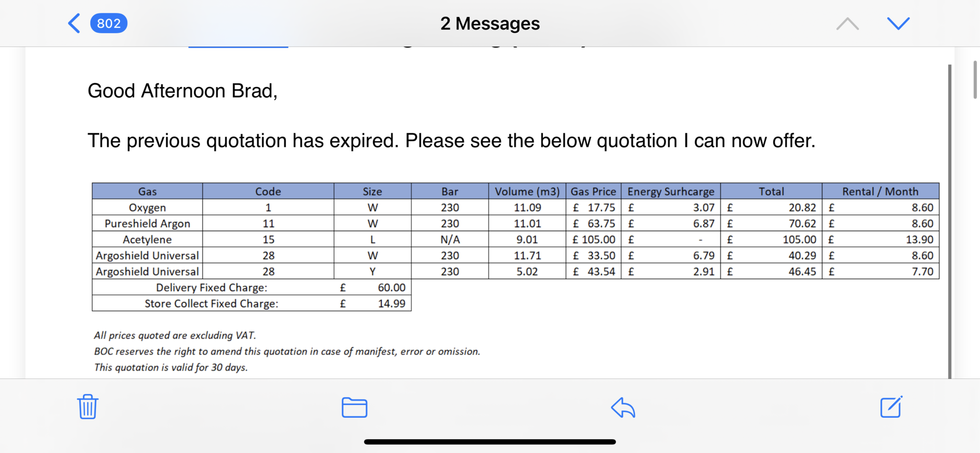Tap the Delivery Fixed Charge row
The width and height of the screenshot is (980, 453).
251,287
